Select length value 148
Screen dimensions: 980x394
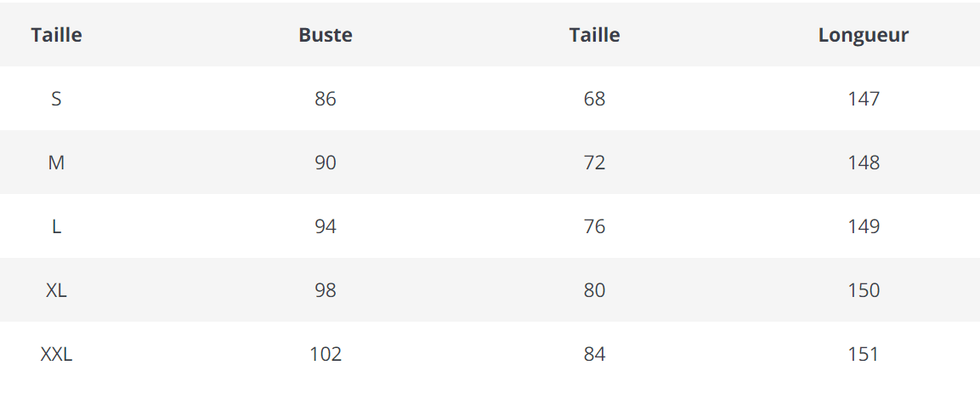coord(863,163)
